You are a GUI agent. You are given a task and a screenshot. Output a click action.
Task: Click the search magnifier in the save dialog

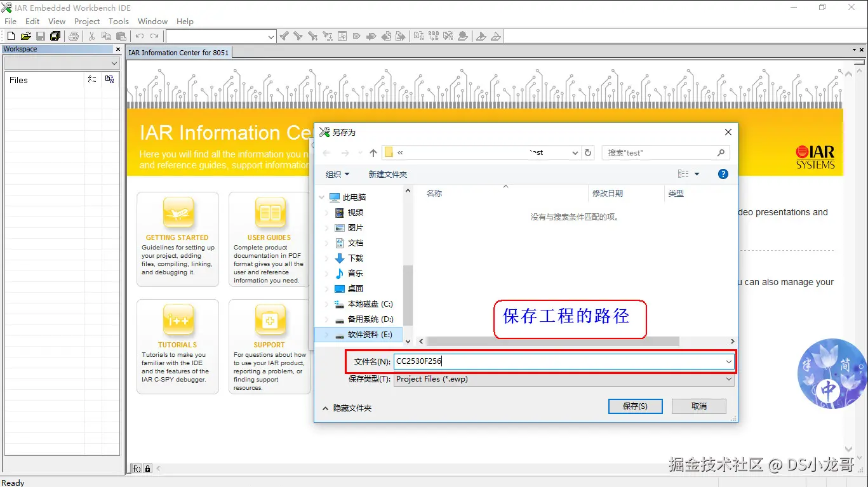coord(721,153)
